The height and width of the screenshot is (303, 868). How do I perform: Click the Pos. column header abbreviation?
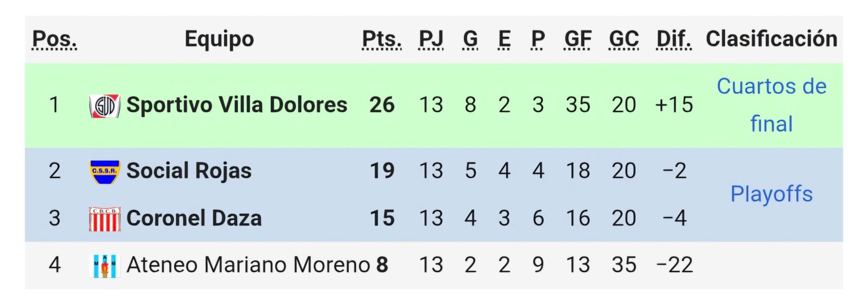55,39
